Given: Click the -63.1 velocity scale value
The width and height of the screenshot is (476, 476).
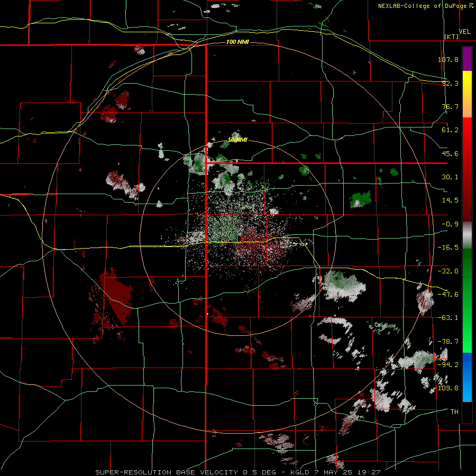Looking at the screenshot, I should [448, 318].
